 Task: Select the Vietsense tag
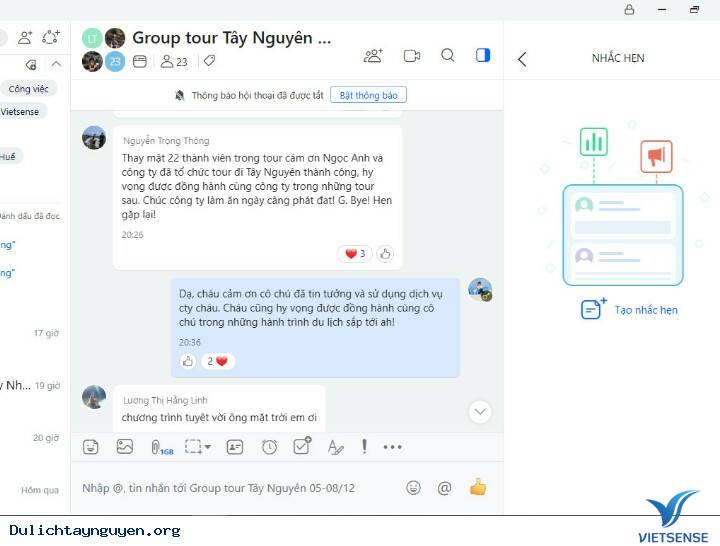pyautogui.click(x=21, y=112)
